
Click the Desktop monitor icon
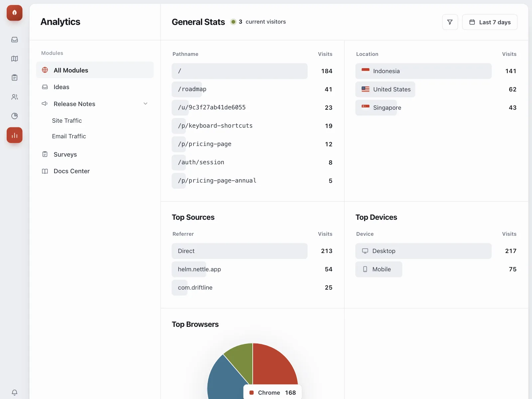coord(365,251)
